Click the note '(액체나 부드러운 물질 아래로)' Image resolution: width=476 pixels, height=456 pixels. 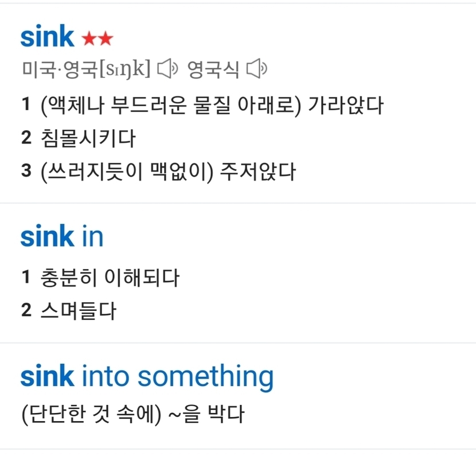pyautogui.click(x=171, y=106)
